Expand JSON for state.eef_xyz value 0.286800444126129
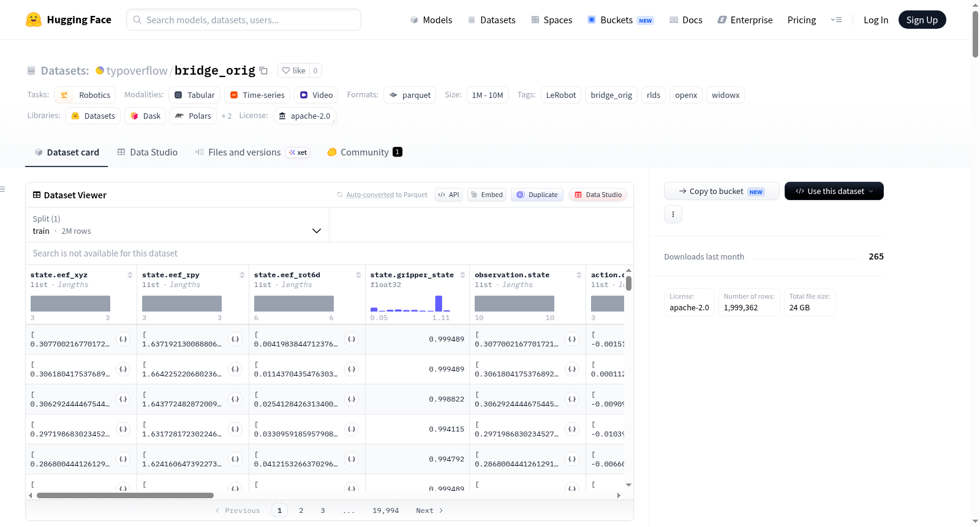980x527 pixels. [x=123, y=459]
